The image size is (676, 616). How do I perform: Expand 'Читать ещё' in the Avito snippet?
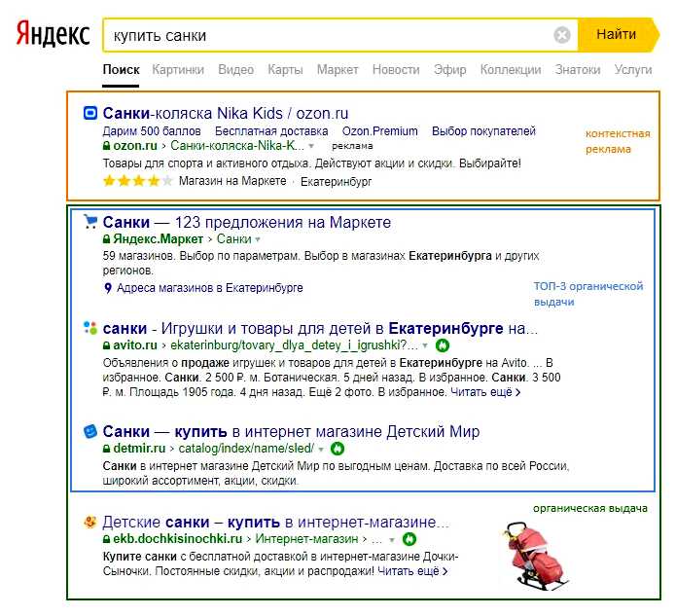tap(484, 392)
